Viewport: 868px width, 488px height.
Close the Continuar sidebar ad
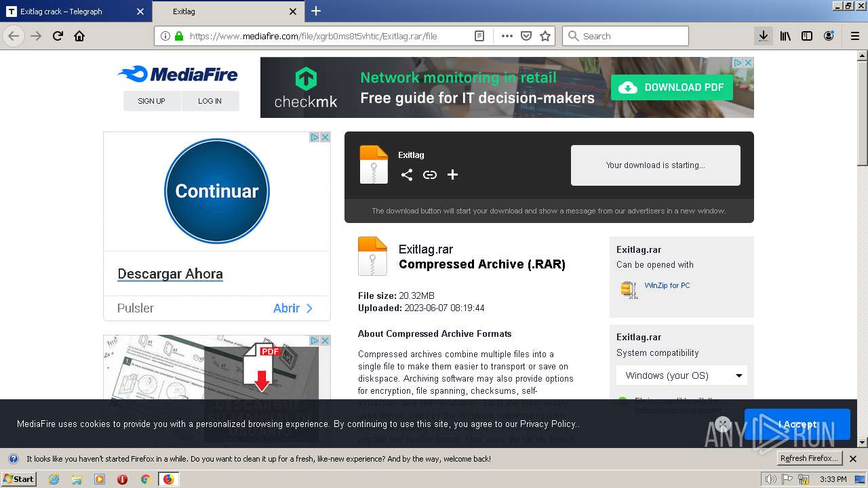325,137
